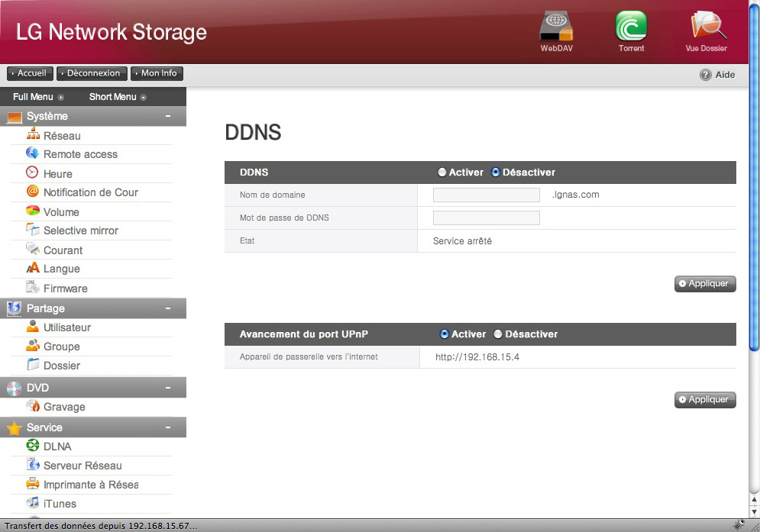Screen dimensions: 760x532
Task: Collapse the Service menu section
Action: [167, 427]
